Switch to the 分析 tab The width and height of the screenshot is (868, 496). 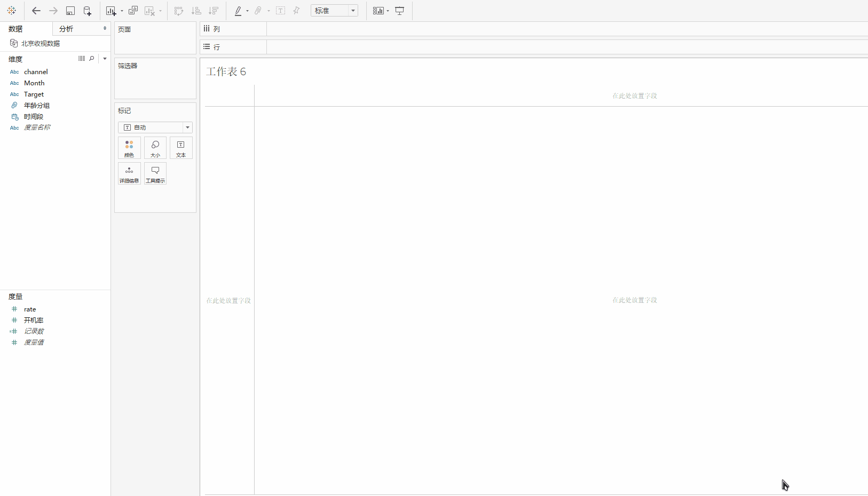tap(66, 29)
